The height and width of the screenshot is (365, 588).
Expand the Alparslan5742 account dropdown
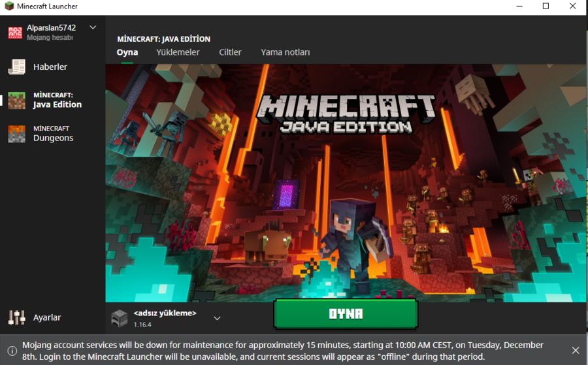pos(93,27)
